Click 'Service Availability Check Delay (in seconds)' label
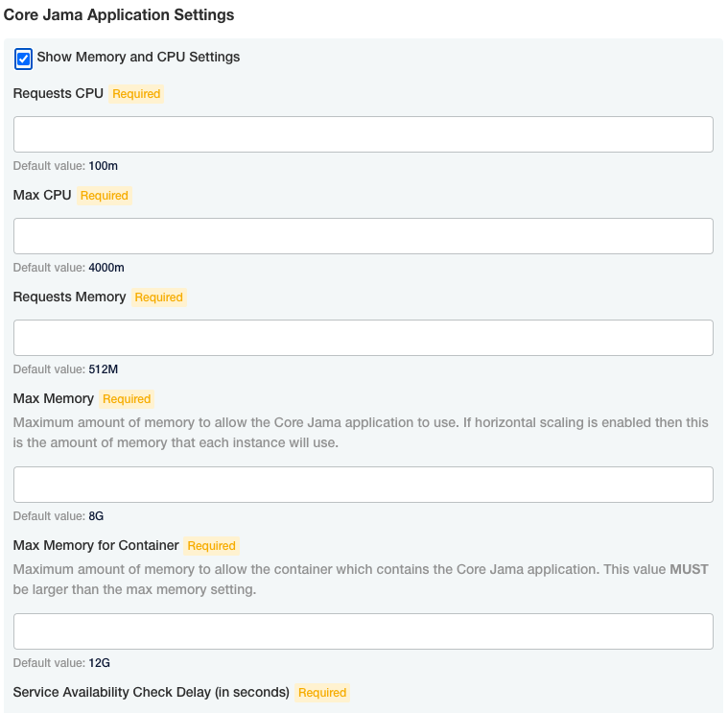728x713 pixels. tap(151, 692)
